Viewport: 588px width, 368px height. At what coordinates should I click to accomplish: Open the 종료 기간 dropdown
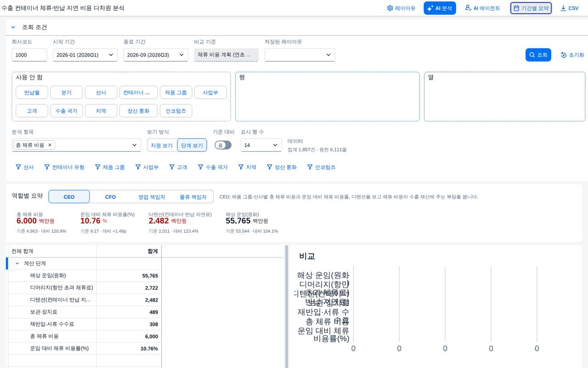pos(156,55)
